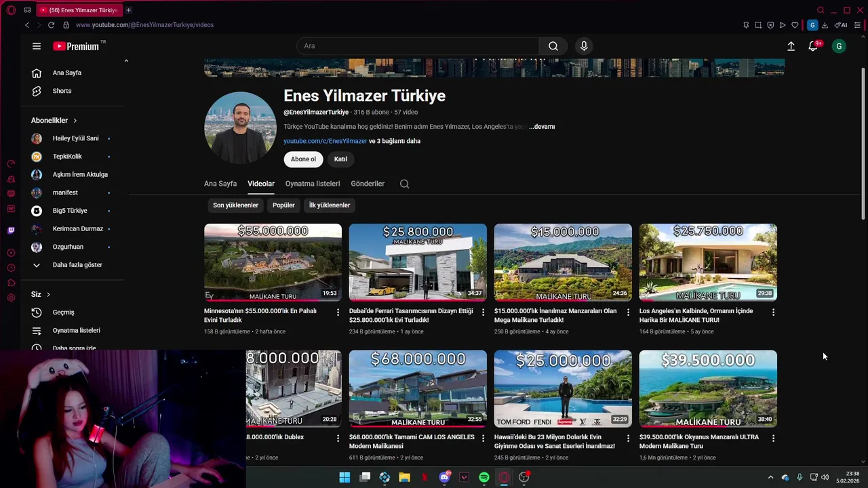Image resolution: width=868 pixels, height=488 pixels.
Task: Open options for Los Angeles'ın Kalbinde video
Action: coord(773,312)
